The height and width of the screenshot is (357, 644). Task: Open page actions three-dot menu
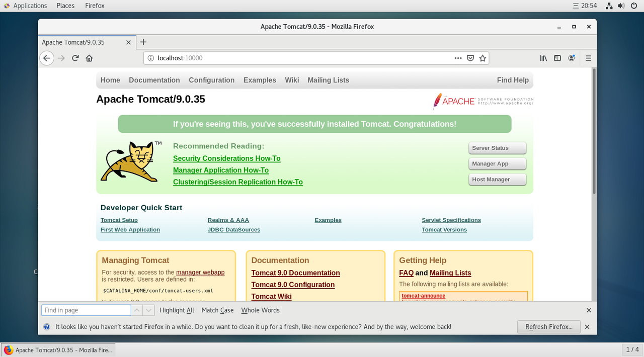(x=458, y=58)
